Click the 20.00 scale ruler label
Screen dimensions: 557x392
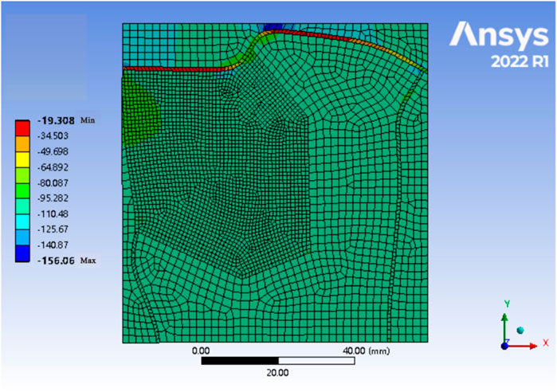click(x=277, y=373)
